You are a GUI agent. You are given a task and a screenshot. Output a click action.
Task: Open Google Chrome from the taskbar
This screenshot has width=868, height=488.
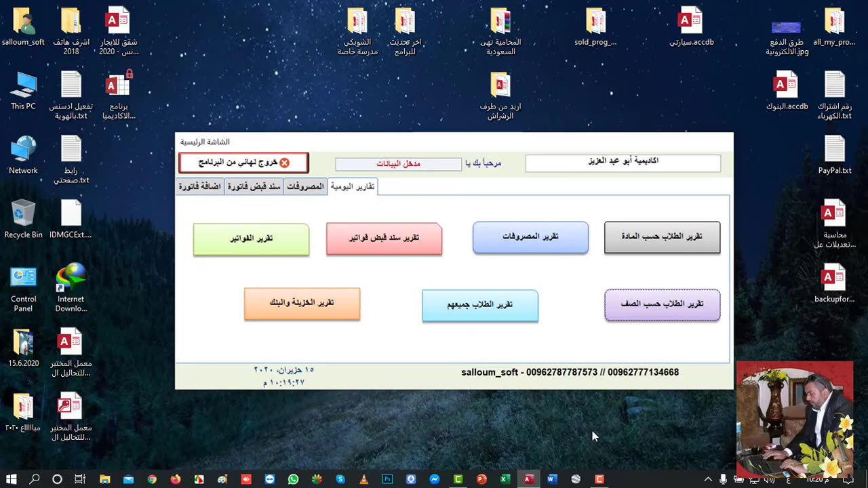tap(152, 479)
